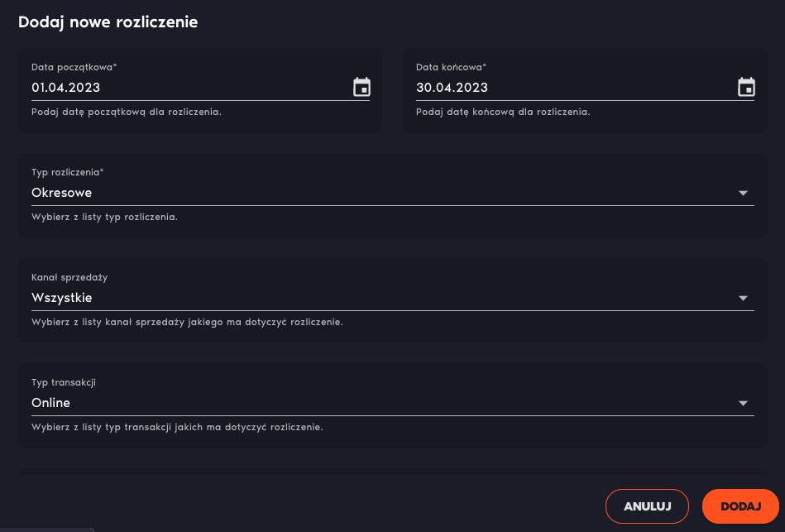Click the Kanał sprzedaży field label
This screenshot has height=532, width=785.
69,277
